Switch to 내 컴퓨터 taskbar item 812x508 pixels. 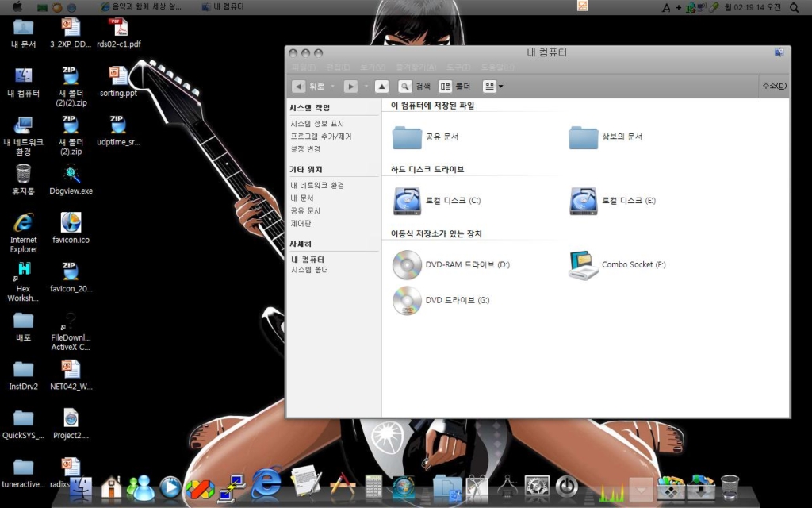pyautogui.click(x=223, y=6)
